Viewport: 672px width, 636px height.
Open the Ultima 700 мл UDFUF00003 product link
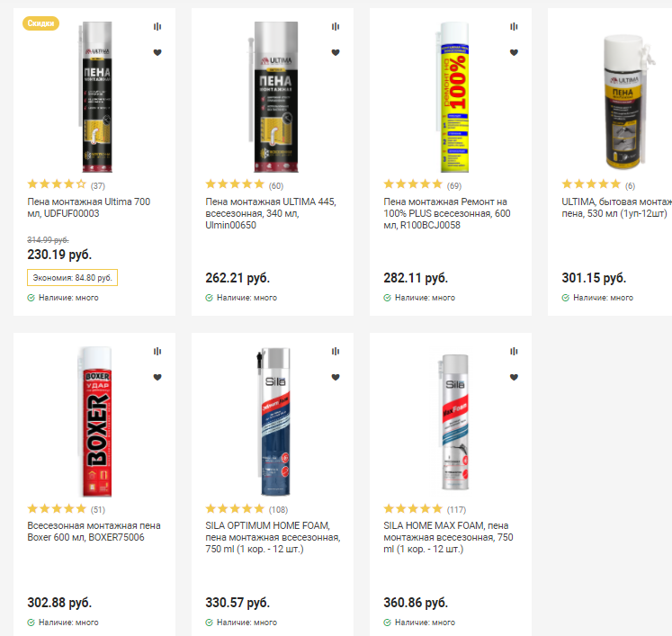coord(89,208)
